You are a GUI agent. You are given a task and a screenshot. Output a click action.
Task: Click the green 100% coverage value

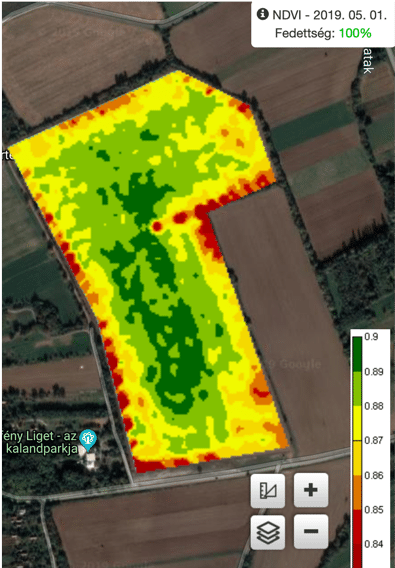(355, 33)
